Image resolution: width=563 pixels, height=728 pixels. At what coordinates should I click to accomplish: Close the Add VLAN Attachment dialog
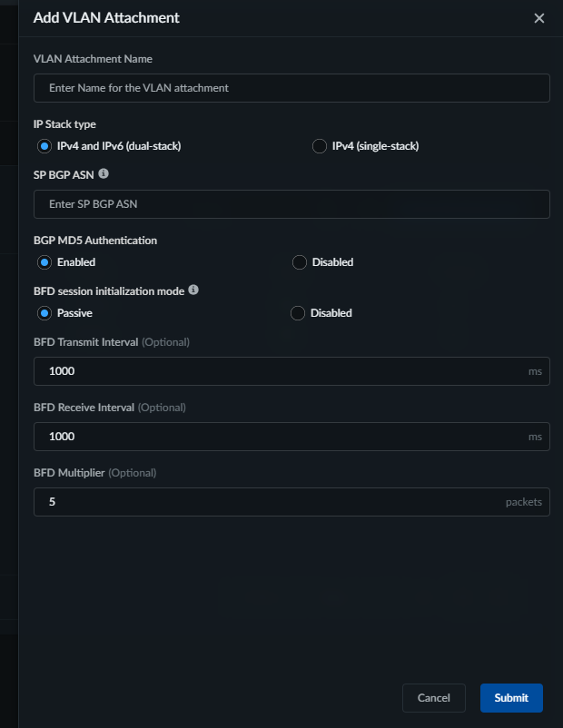[539, 18]
